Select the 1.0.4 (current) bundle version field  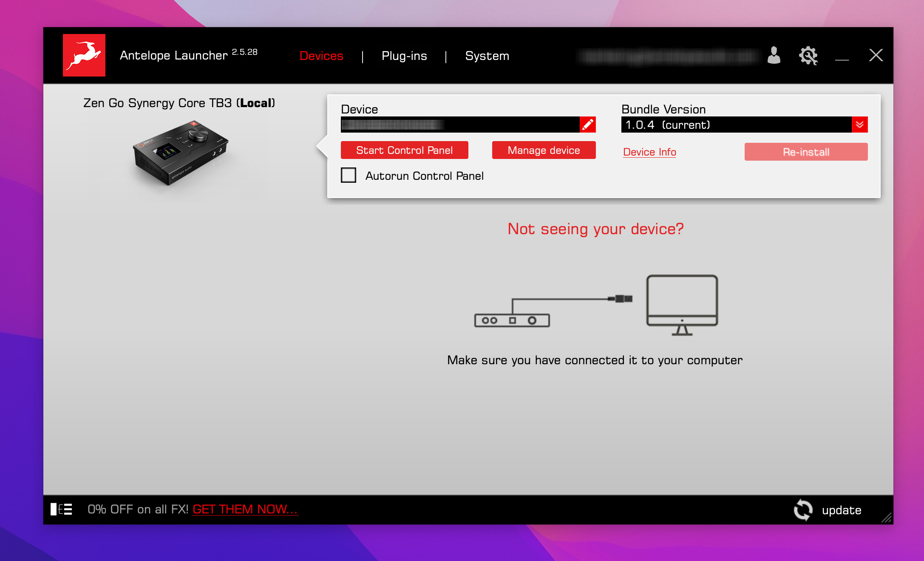tap(737, 125)
